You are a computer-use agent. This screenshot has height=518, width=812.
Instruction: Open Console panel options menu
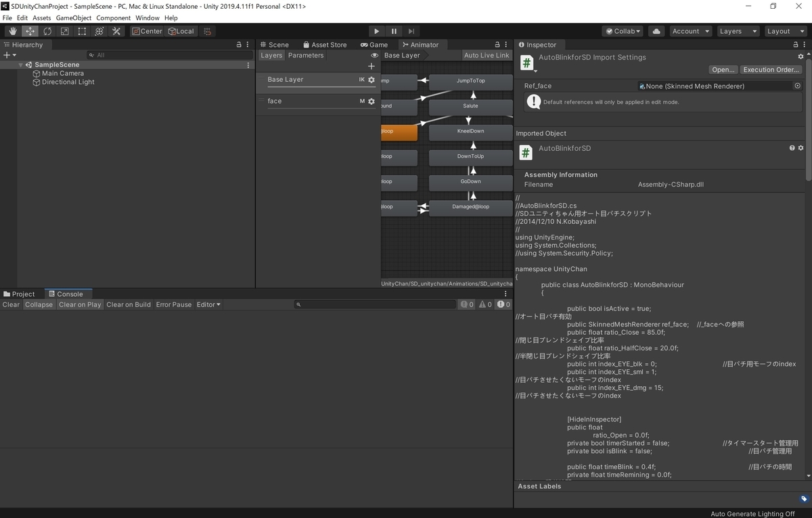coord(506,294)
